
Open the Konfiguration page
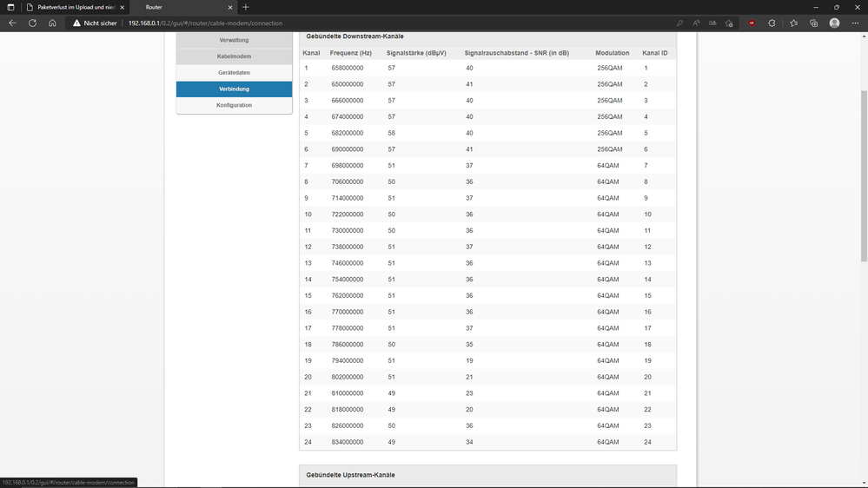[235, 105]
